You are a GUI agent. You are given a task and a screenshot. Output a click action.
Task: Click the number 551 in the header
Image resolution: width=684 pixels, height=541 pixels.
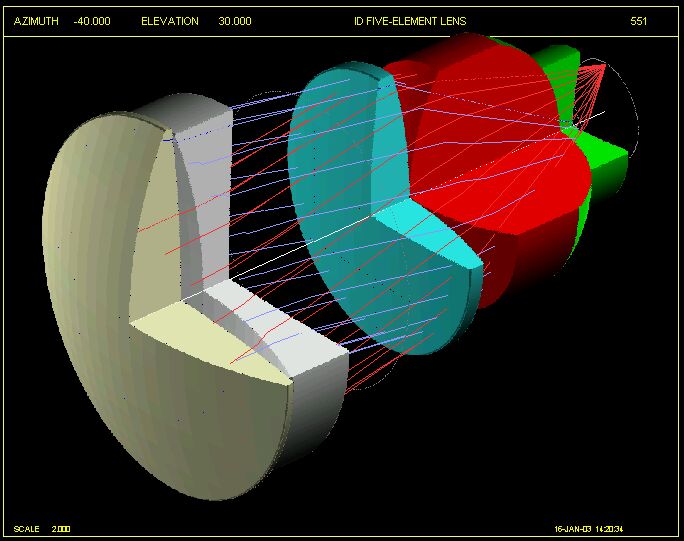[x=638, y=21]
